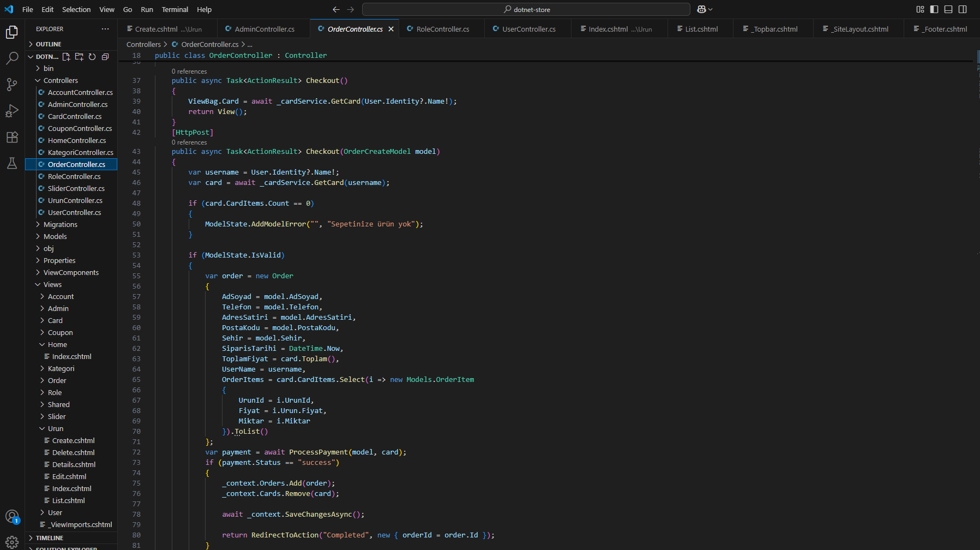Open the Source Control view
Screen dimensions: 980x550
click(12, 85)
